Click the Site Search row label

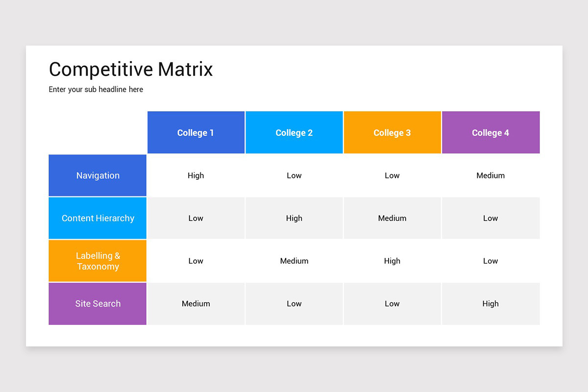point(97,304)
